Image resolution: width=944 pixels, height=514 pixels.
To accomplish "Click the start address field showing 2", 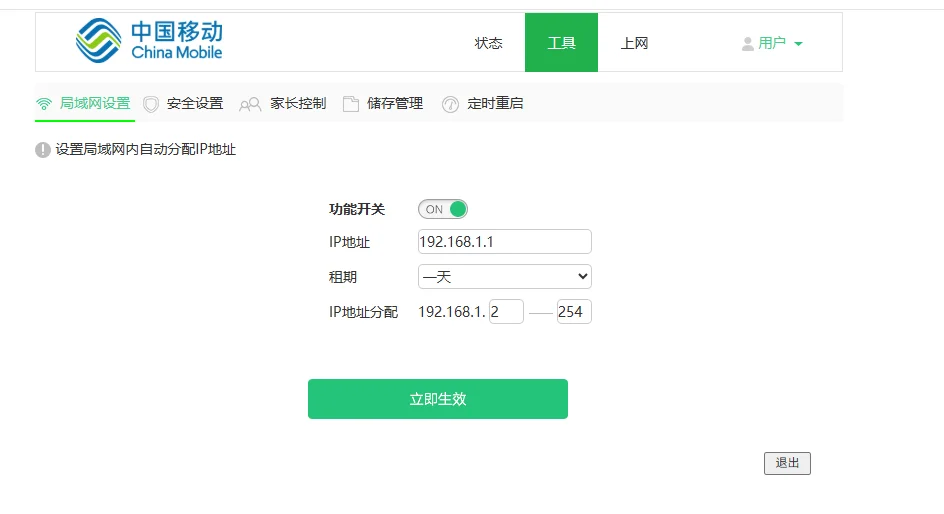I will click(x=506, y=311).
